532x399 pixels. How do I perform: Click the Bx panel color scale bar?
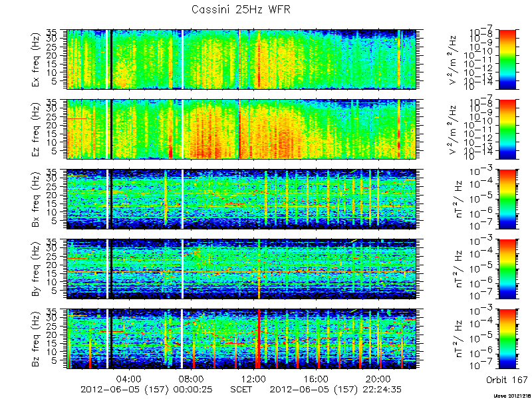(507, 199)
